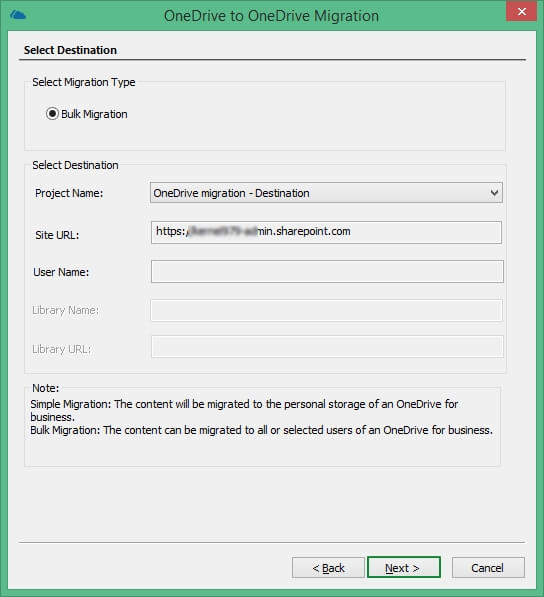Click the OneDrive cloud icon in title bar

(x=18, y=15)
